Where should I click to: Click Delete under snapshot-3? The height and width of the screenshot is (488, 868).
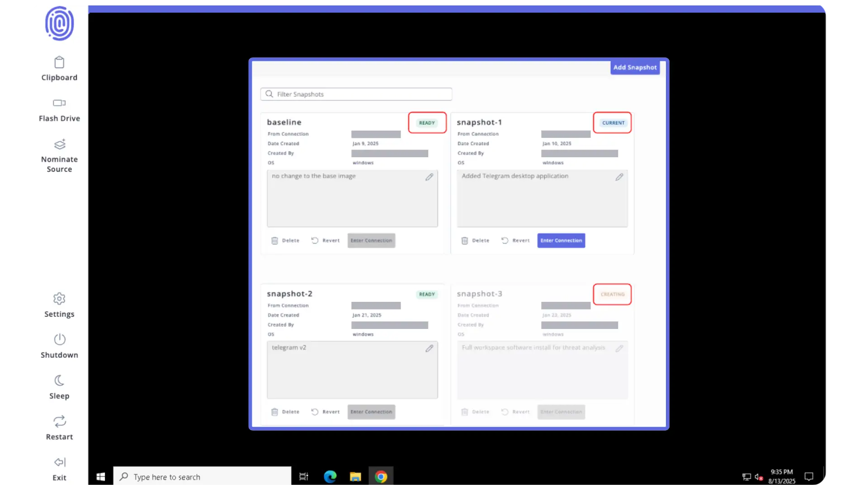point(475,412)
